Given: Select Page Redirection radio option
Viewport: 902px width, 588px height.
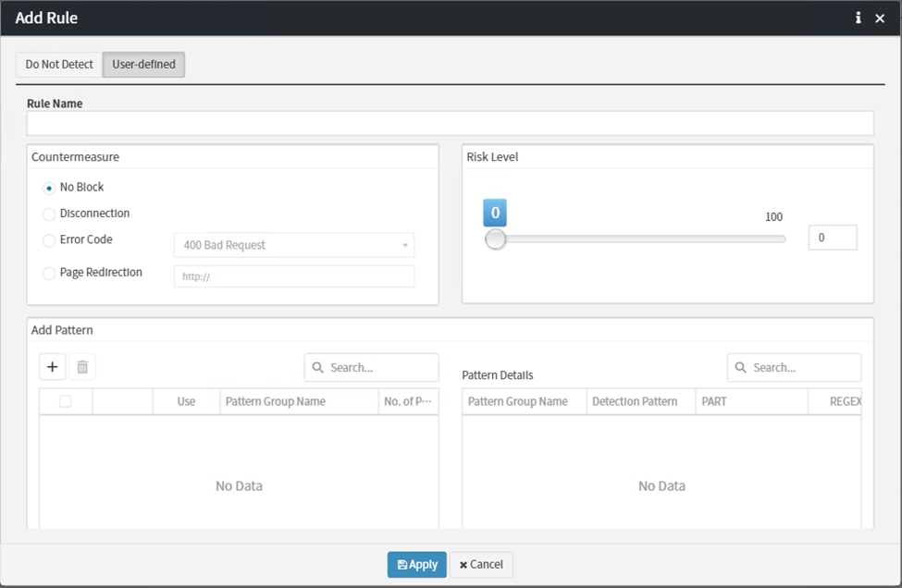Looking at the screenshot, I should [x=49, y=274].
